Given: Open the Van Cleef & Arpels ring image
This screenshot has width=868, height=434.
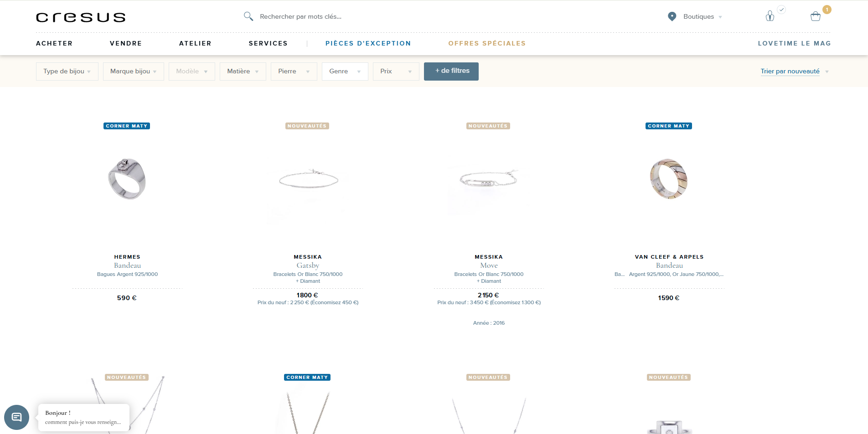Looking at the screenshot, I should coord(669,179).
